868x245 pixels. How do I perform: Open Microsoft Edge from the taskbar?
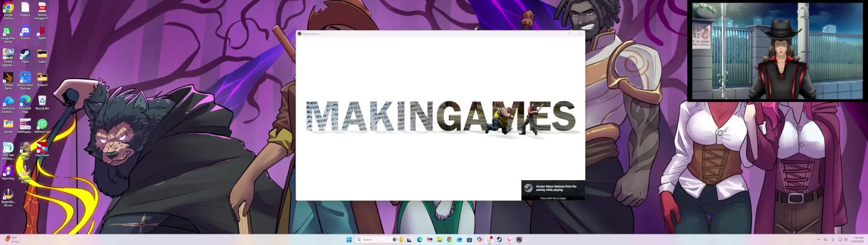419,240
